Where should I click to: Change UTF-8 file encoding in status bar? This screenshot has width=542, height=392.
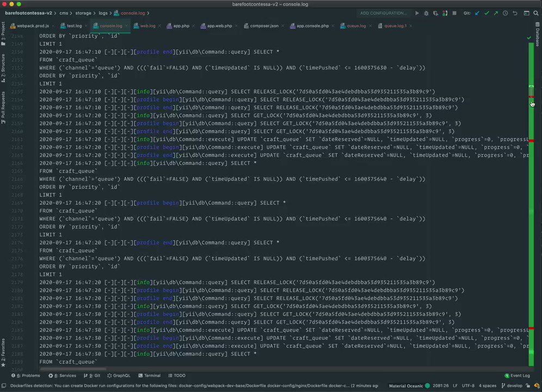pos(468,385)
